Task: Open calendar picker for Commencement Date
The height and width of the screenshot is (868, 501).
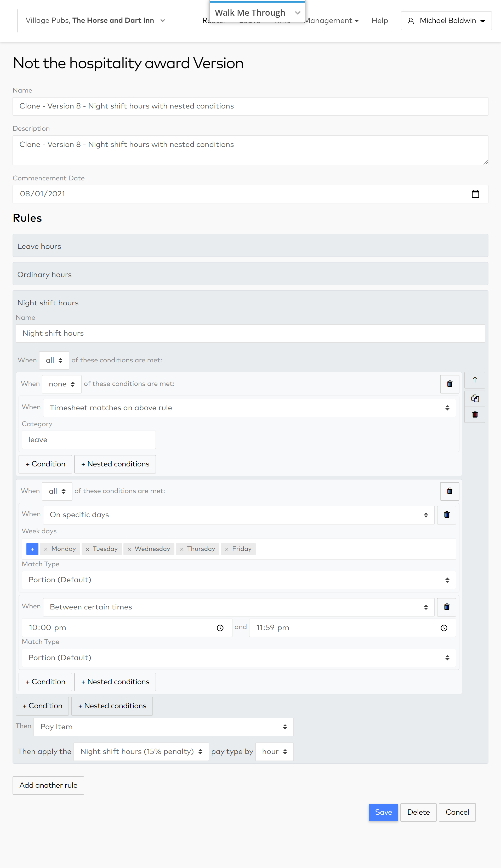Action: click(475, 194)
